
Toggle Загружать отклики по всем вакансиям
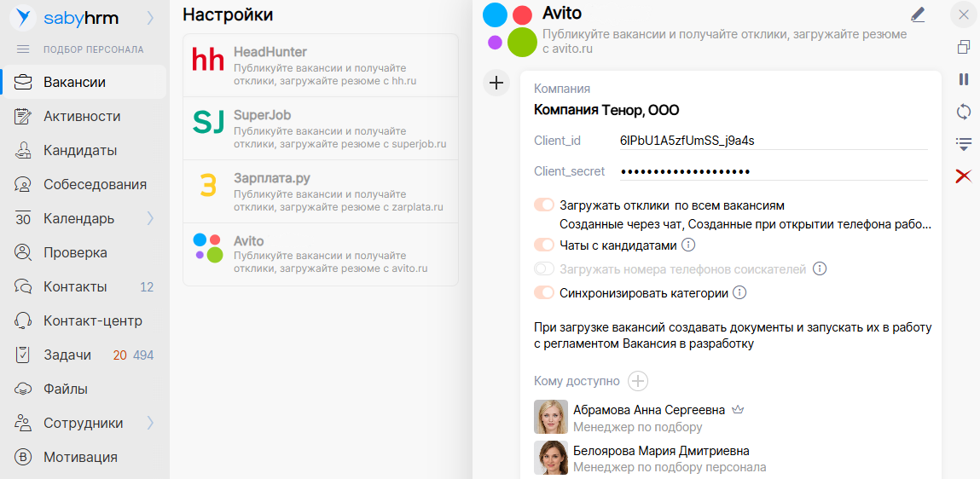click(544, 205)
